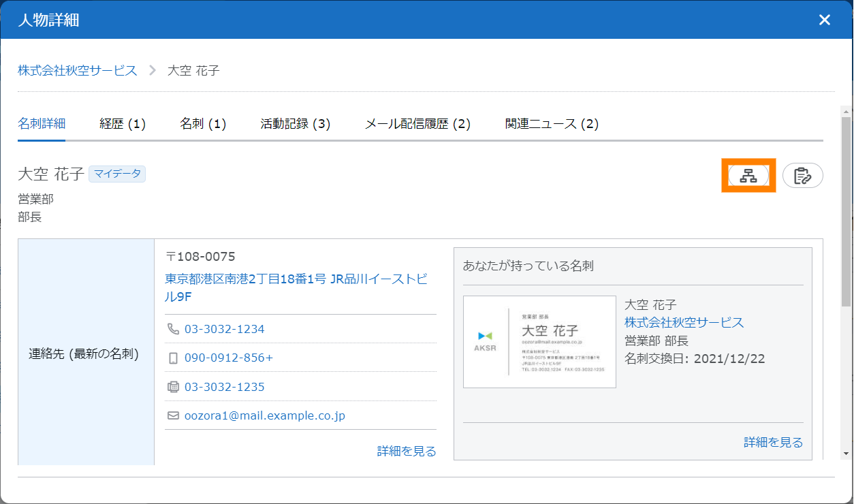This screenshot has width=854, height=504.
Task: Click the phone icon beside 03-3032-1234
Action: click(173, 329)
